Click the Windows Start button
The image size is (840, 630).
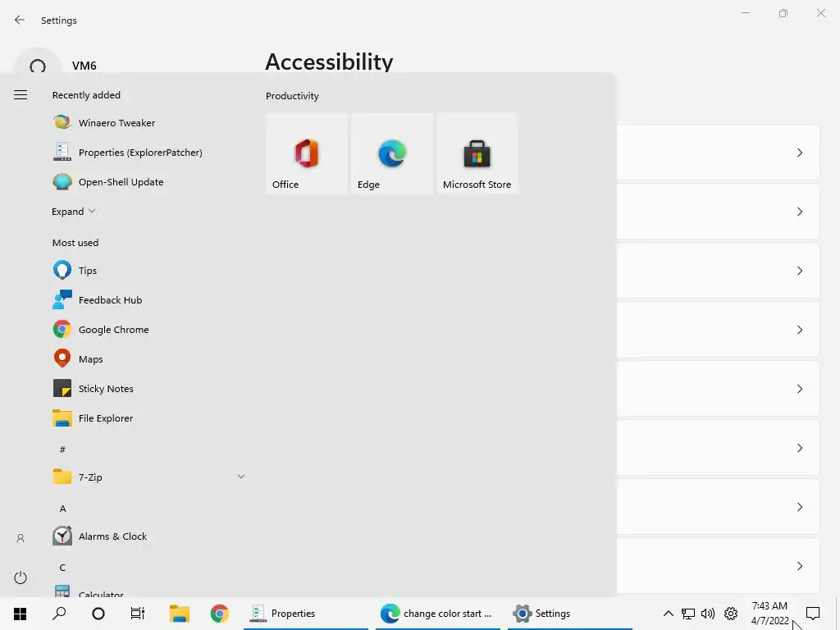click(x=20, y=614)
